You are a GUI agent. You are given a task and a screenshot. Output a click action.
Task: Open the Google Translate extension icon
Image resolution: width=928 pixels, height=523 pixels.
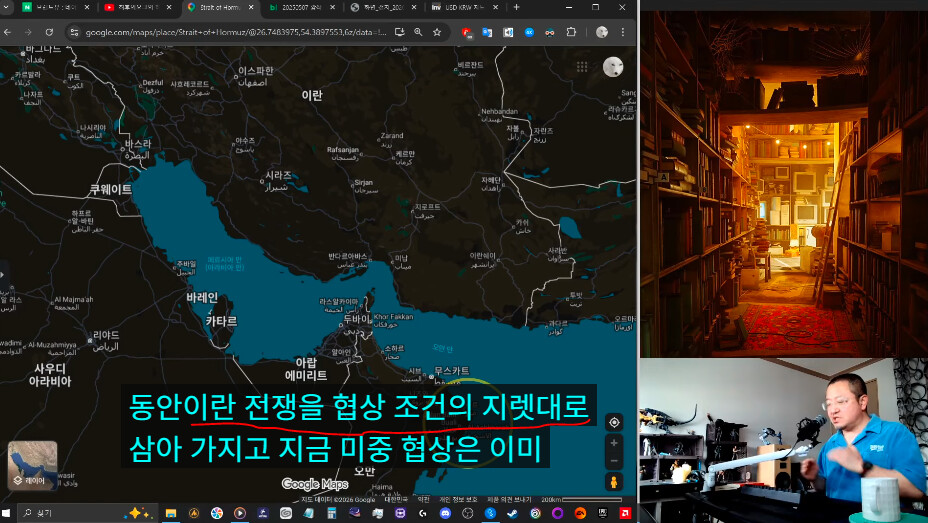(x=487, y=33)
